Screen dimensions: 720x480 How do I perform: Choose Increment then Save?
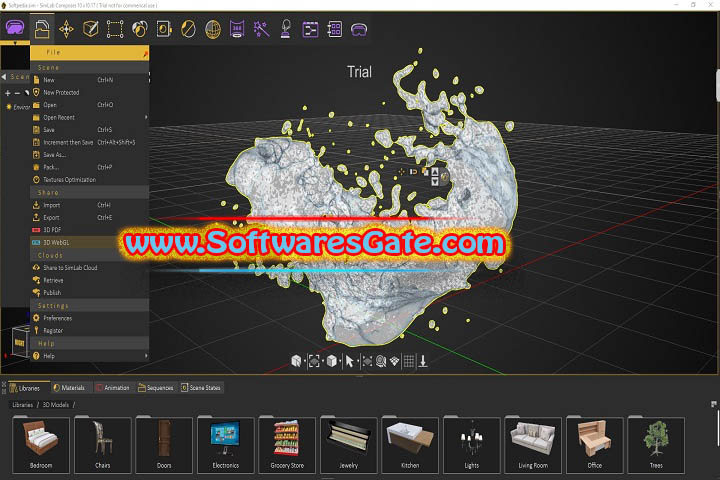pyautogui.click(x=90, y=142)
